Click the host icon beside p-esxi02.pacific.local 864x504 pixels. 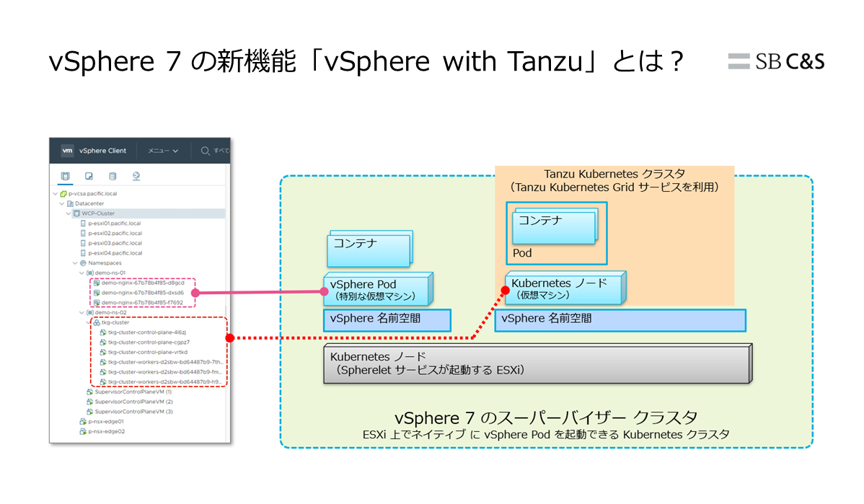pyautogui.click(x=83, y=234)
